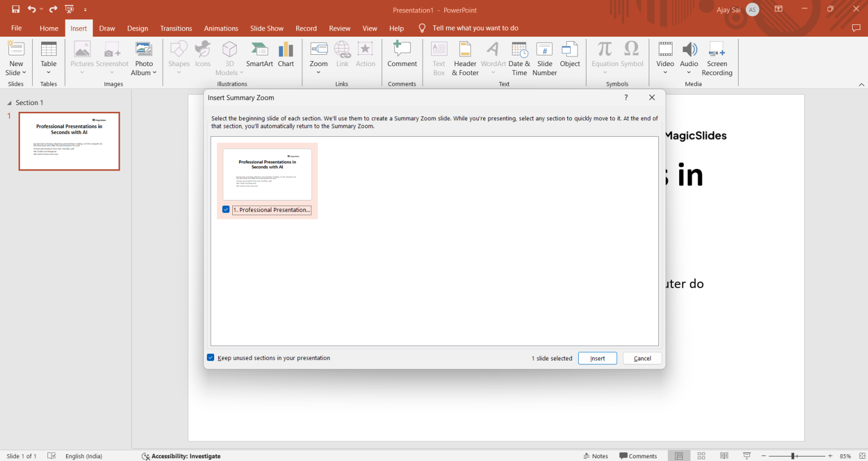Expand the Audio dropdown menu
This screenshot has width=868, height=461.
click(x=689, y=72)
